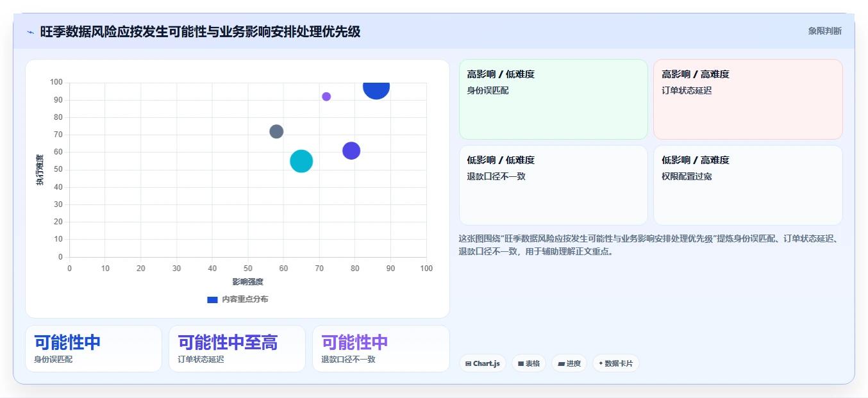
Task: Click the Chart.js tag chip
Action: point(482,363)
